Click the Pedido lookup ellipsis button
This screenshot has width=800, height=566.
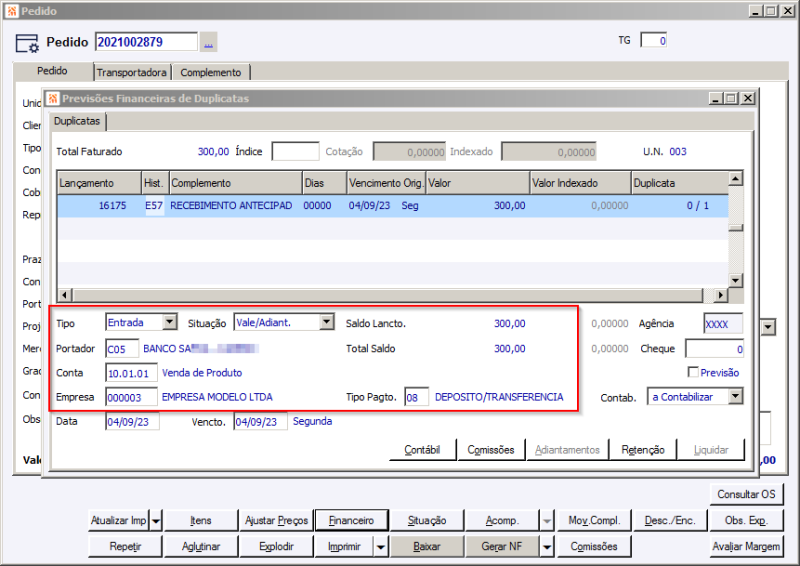coord(208,42)
